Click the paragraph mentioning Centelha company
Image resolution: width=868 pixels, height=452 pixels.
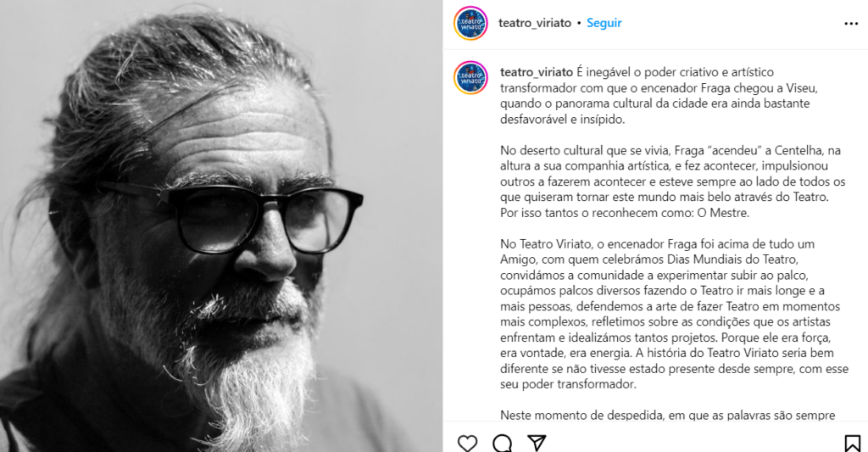coord(672,181)
